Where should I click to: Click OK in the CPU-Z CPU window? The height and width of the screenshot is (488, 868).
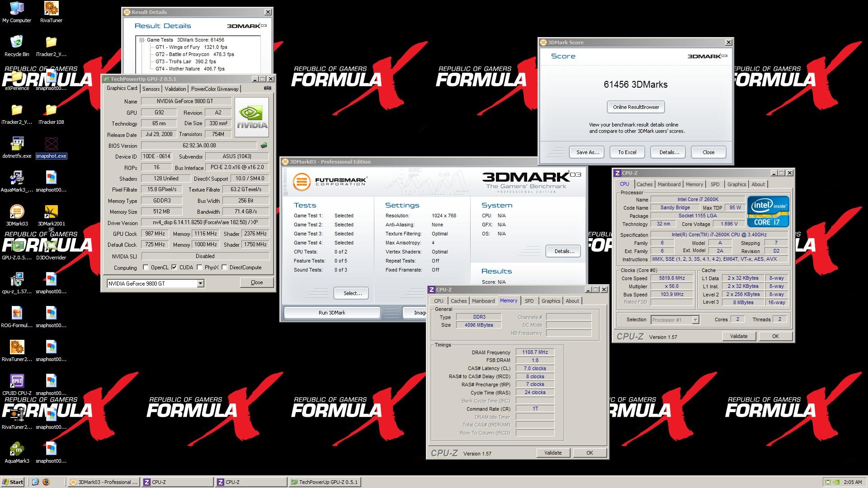pos(775,336)
